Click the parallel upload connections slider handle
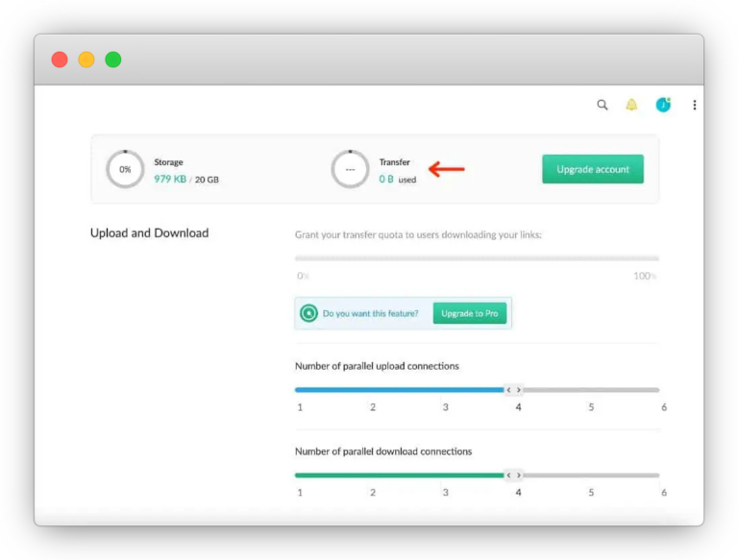This screenshot has height=560, width=738. click(x=514, y=390)
